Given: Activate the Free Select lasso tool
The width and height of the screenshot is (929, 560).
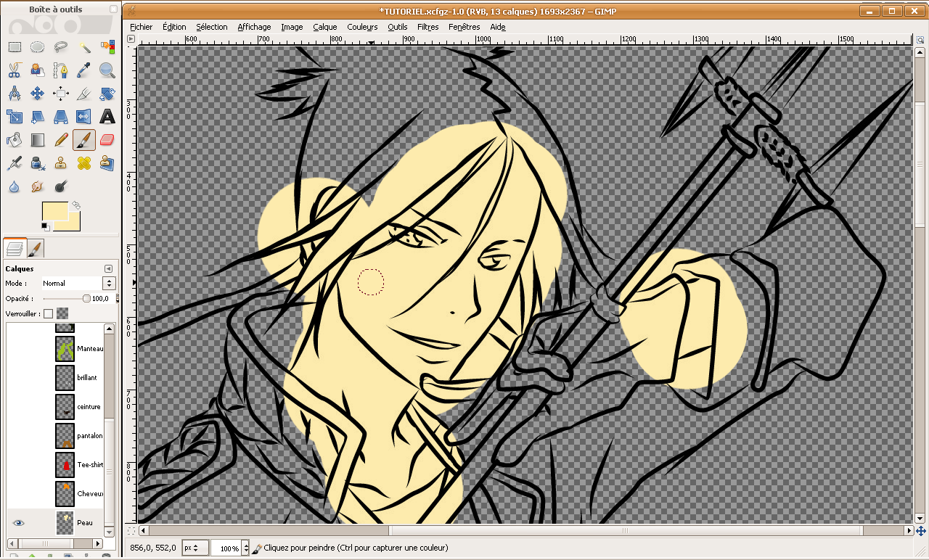Looking at the screenshot, I should click(x=61, y=47).
